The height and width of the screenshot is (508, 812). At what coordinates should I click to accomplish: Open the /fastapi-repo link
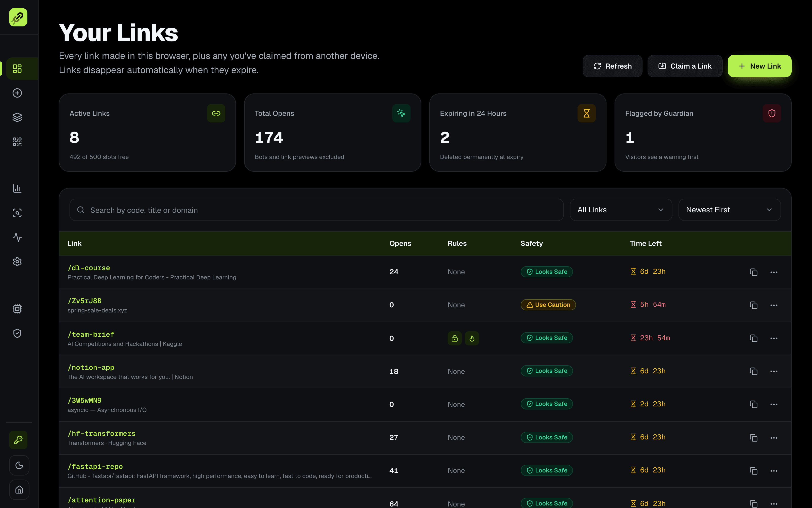click(x=95, y=466)
